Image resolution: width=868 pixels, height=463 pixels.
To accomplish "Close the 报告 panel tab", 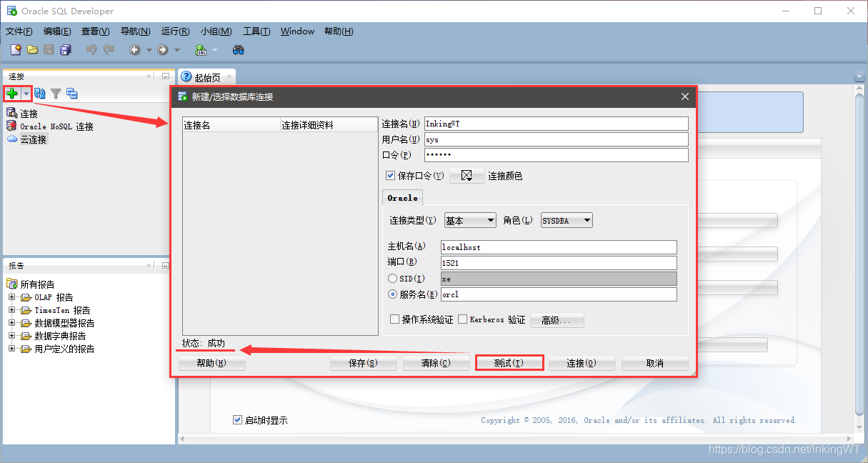I will (149, 265).
